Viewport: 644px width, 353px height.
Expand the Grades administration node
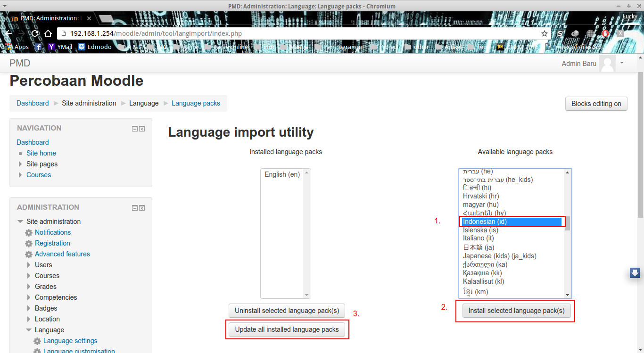[29, 287]
